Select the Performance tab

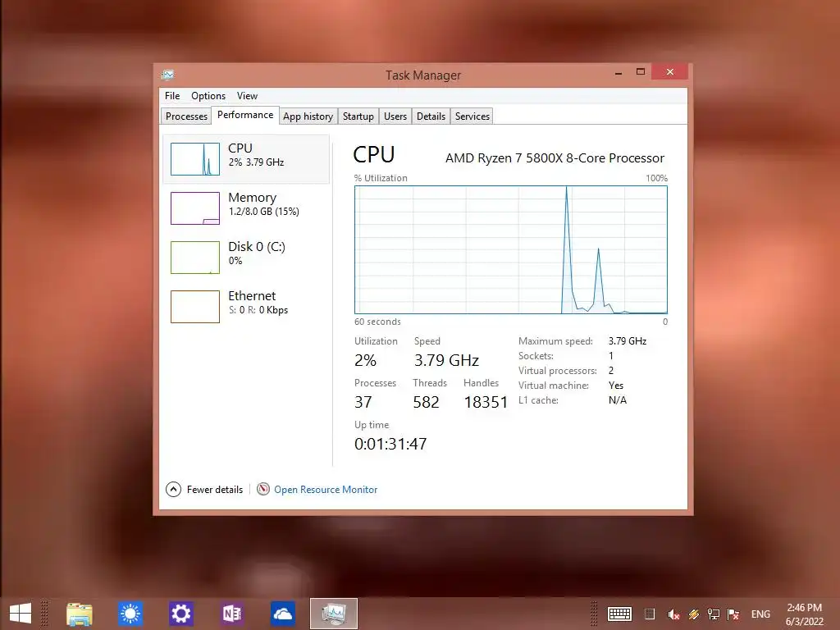tap(244, 115)
